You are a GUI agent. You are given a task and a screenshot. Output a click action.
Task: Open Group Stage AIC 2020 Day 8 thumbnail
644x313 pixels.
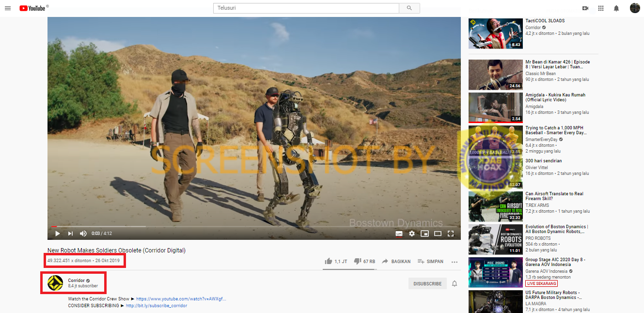click(495, 272)
